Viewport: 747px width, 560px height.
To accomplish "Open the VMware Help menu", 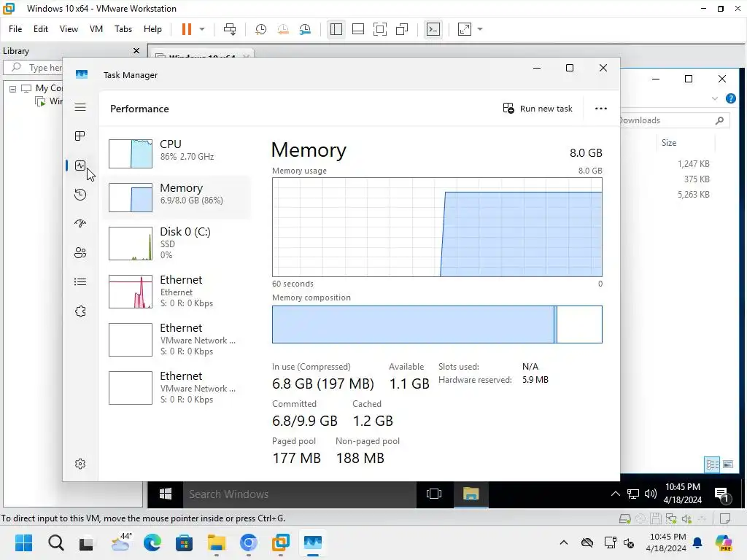I will point(152,29).
